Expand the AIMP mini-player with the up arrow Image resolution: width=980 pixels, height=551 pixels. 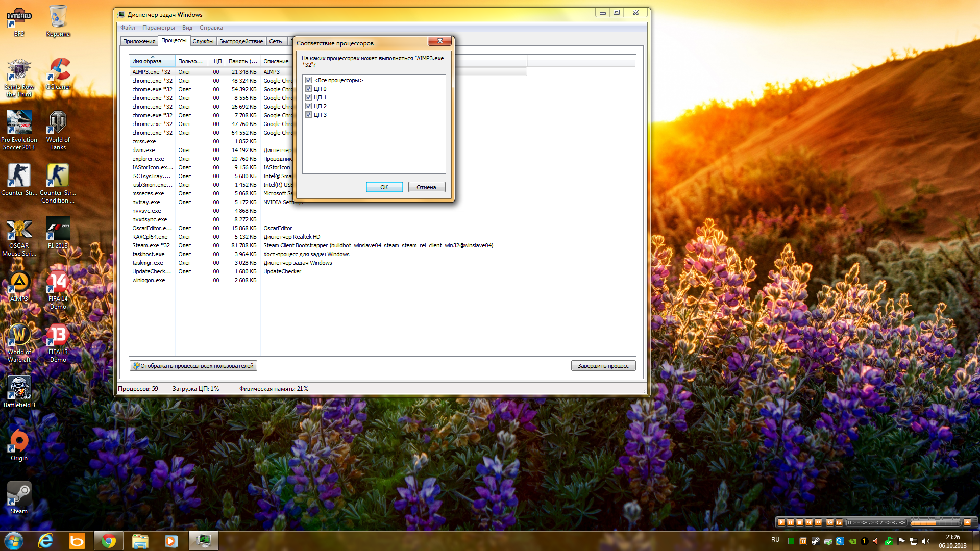pos(967,522)
